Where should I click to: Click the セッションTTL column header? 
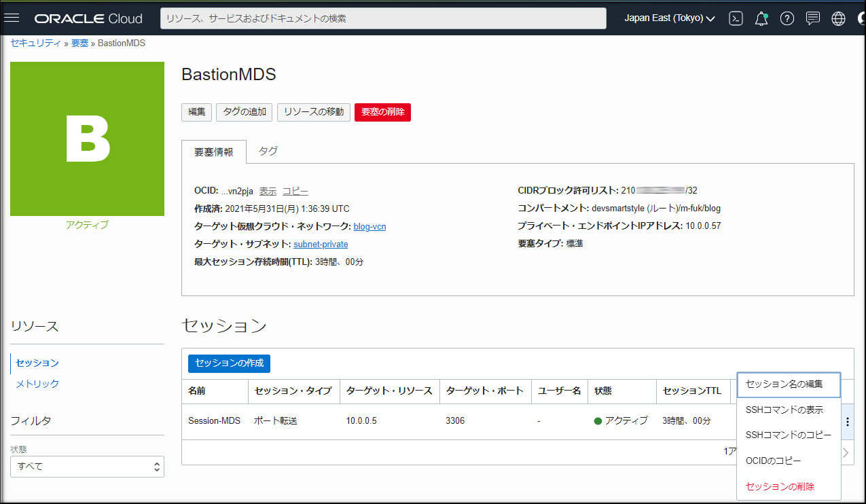[692, 391]
